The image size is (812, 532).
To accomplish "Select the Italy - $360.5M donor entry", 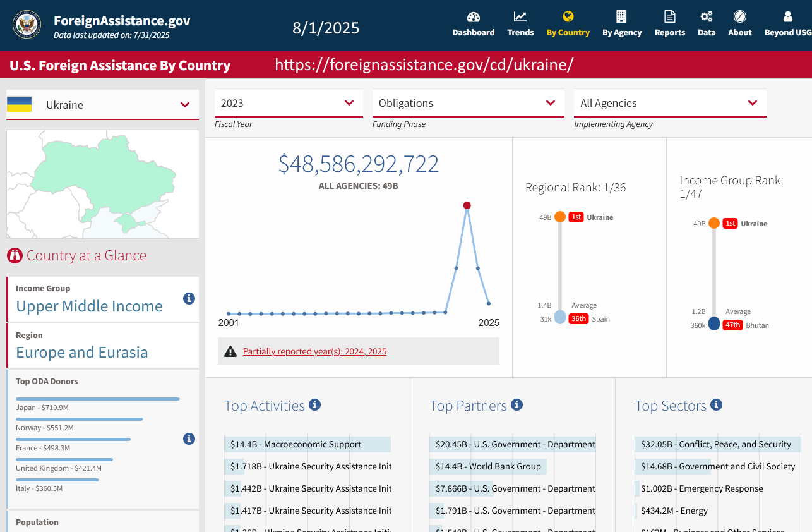I will tap(57, 484).
